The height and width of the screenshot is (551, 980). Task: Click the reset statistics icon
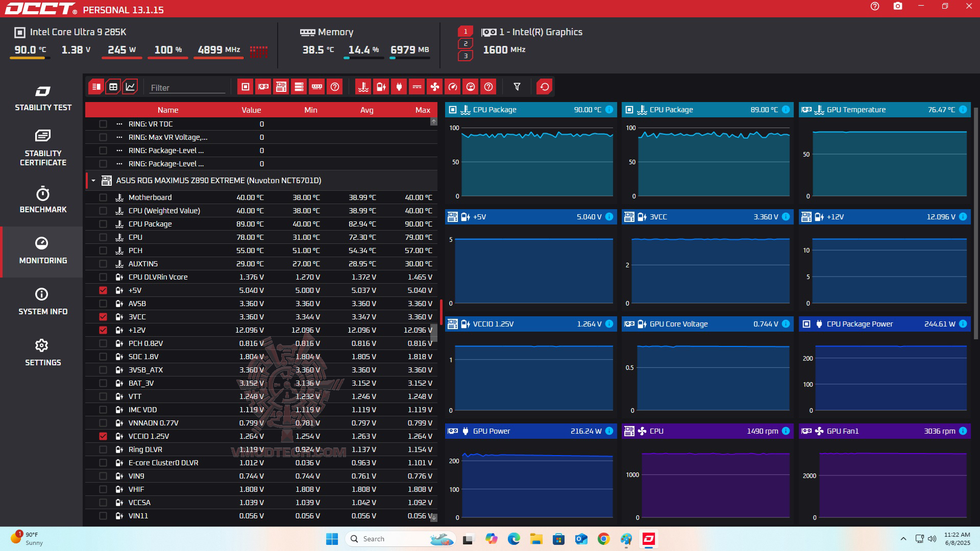[545, 87]
